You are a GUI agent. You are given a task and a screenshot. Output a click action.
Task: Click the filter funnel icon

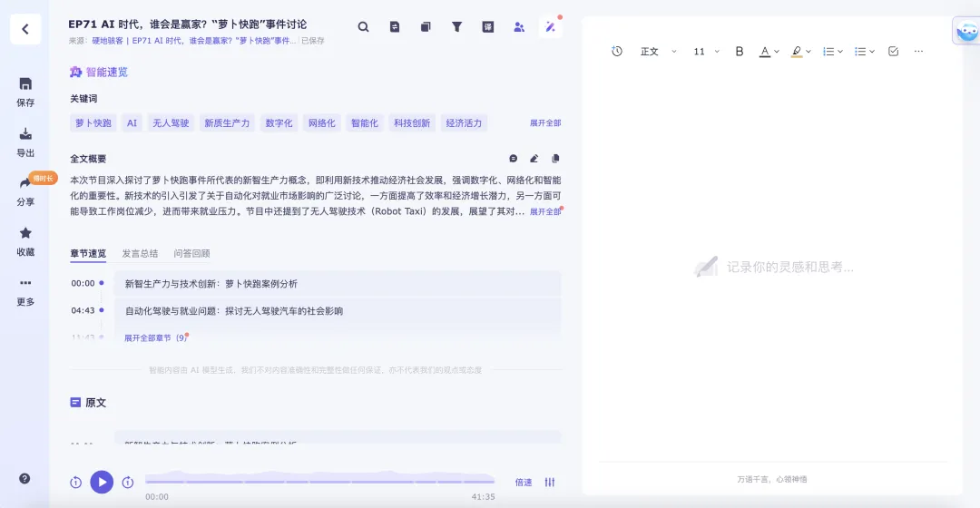(456, 27)
